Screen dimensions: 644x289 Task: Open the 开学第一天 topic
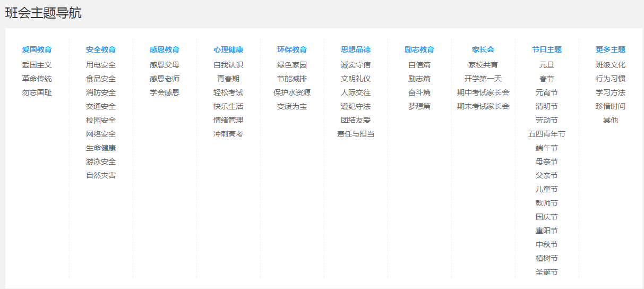click(x=483, y=79)
